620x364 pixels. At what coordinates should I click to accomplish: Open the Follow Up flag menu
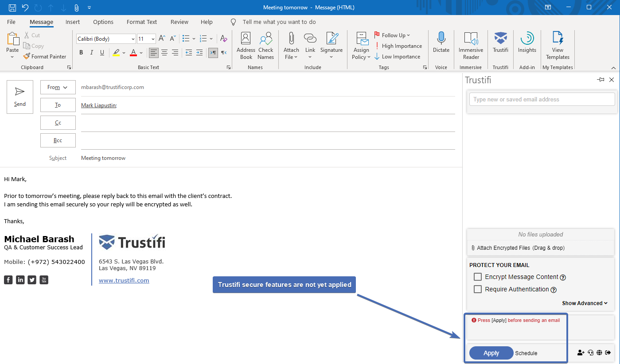pyautogui.click(x=392, y=35)
